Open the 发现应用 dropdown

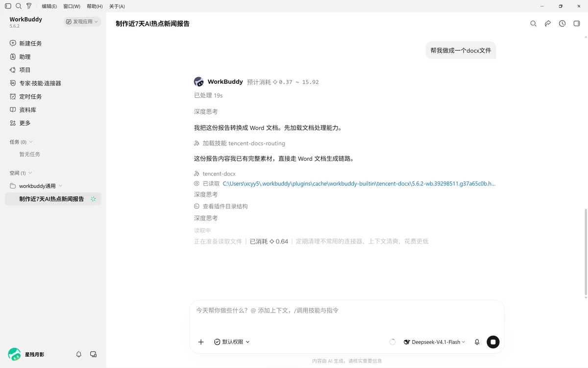82,22
